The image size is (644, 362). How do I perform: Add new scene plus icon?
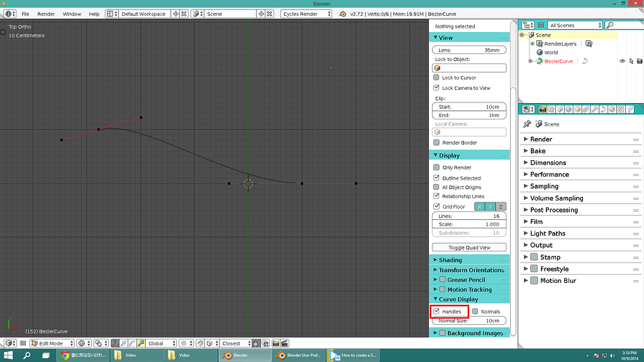(x=261, y=14)
